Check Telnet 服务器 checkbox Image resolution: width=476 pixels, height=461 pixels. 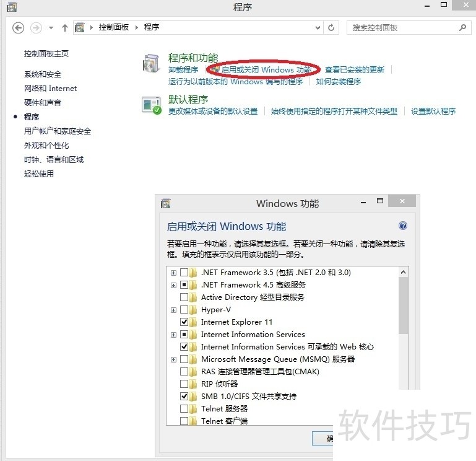[184, 408]
